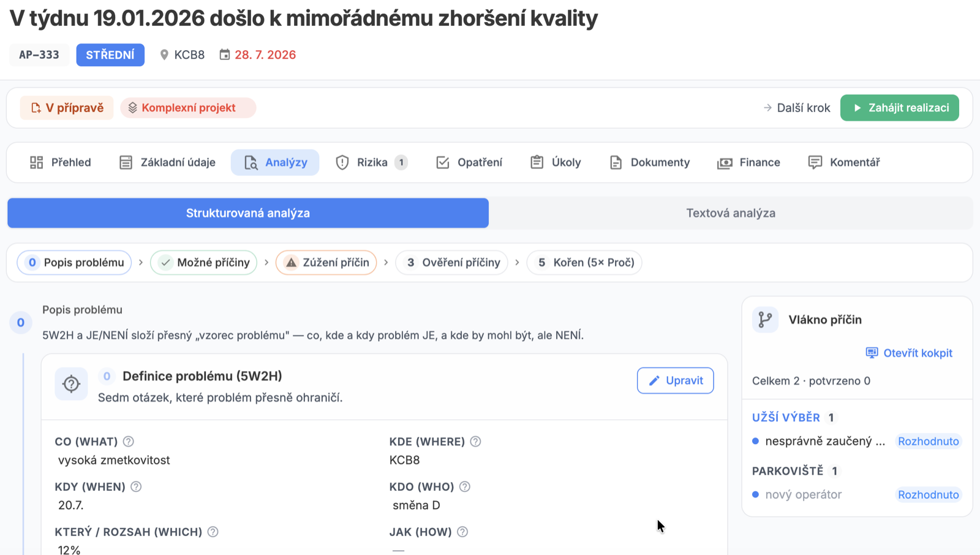980x555 pixels.
Task: Click help icon beside KDO (WHO)
Action: click(x=465, y=487)
